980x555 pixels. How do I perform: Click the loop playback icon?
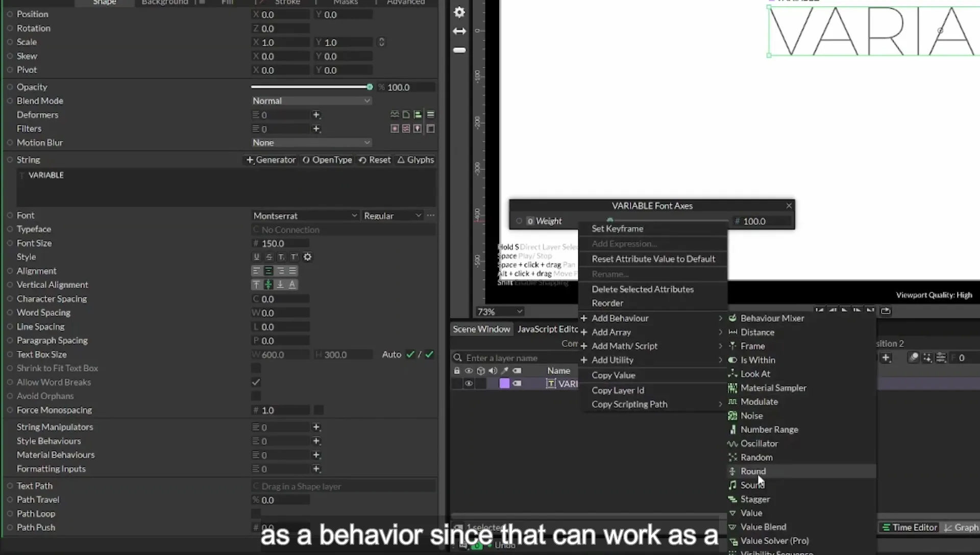886,310
